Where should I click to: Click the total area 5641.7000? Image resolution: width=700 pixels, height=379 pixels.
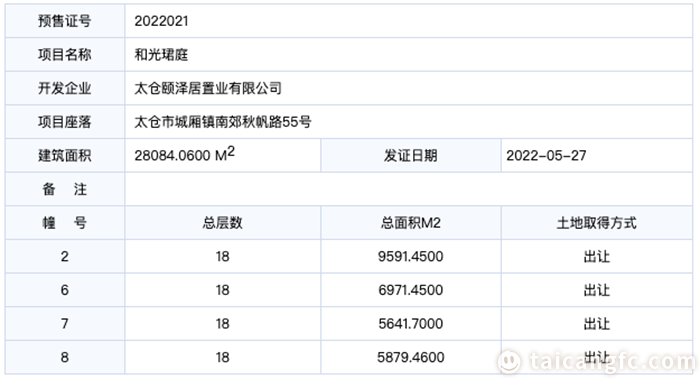pos(411,323)
